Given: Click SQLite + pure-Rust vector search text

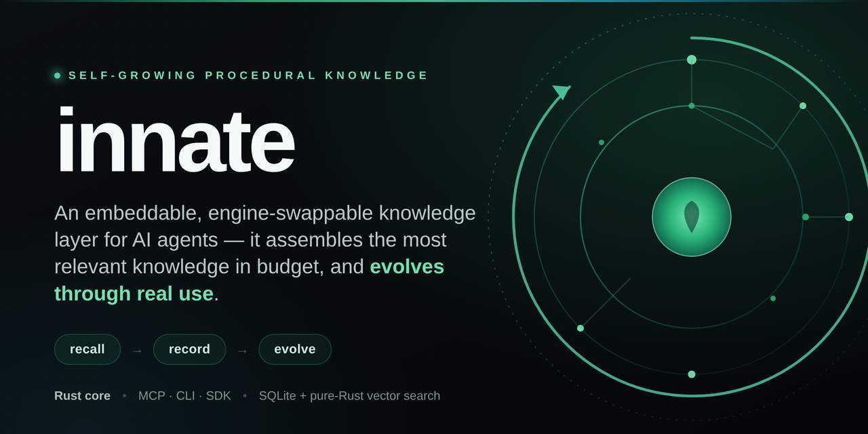Looking at the screenshot, I should pos(349,395).
